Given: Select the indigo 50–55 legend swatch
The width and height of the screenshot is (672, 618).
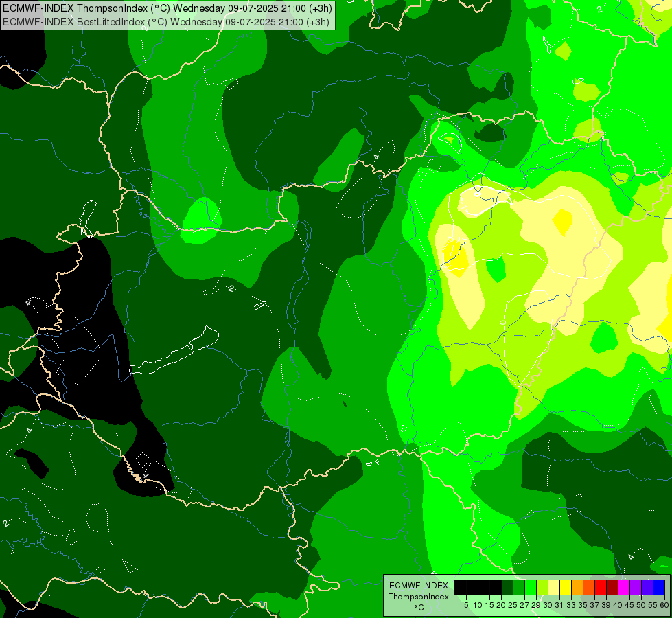Looking at the screenshot, I should tap(647, 587).
